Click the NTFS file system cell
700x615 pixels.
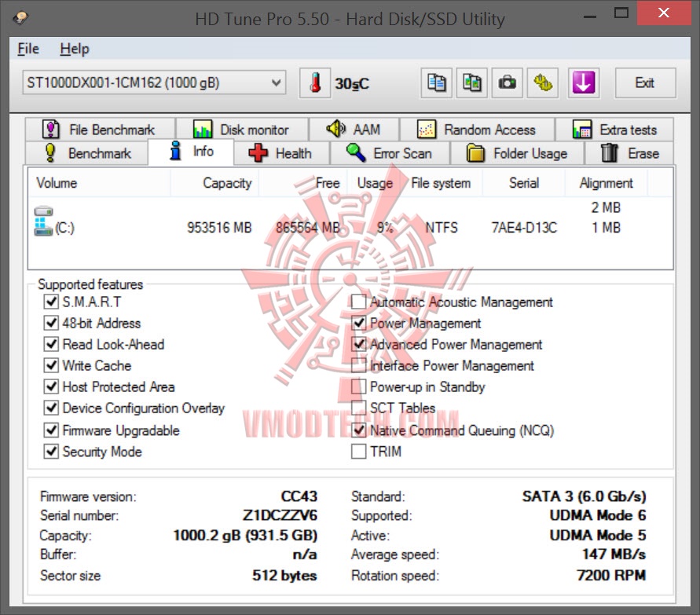pyautogui.click(x=441, y=228)
